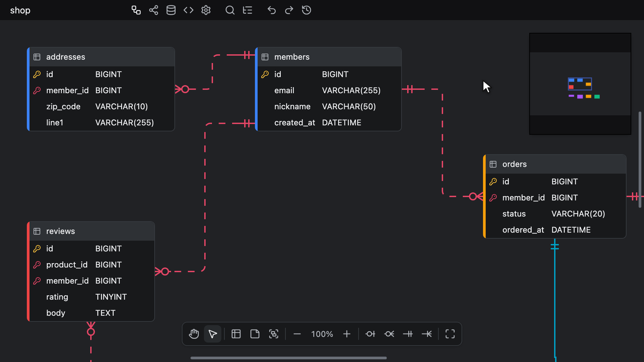Click the minimap overview panel
The height and width of the screenshot is (362, 644).
point(580,84)
